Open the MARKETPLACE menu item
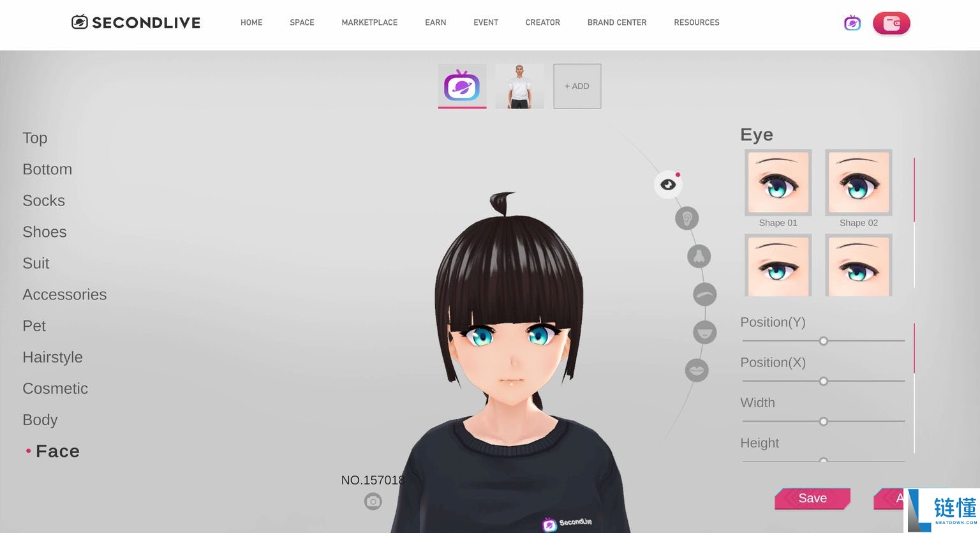Image resolution: width=980 pixels, height=533 pixels. (369, 22)
